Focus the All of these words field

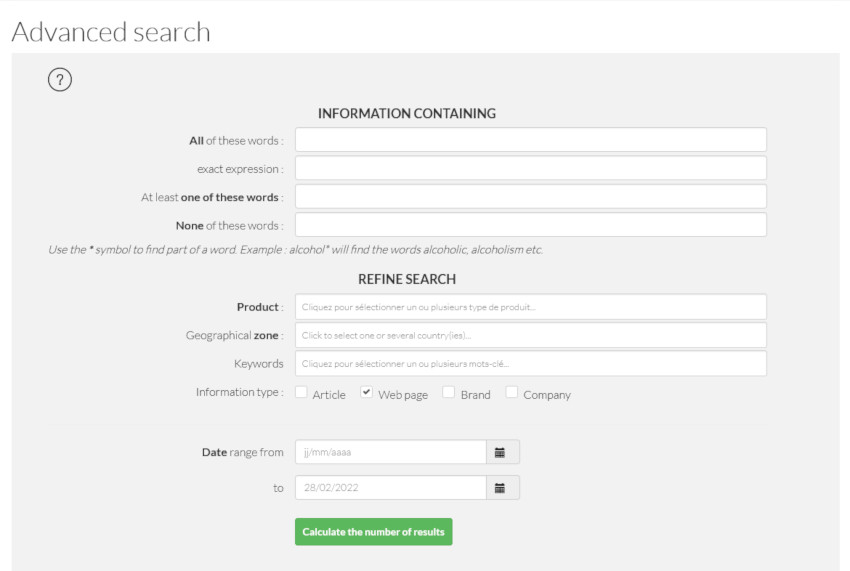(x=531, y=140)
